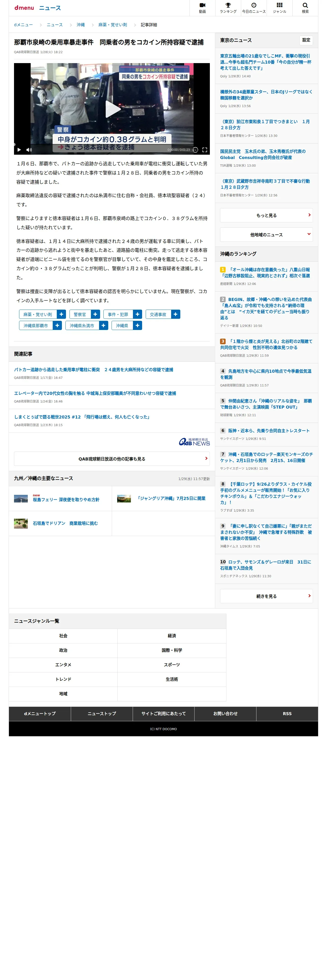The image size is (327, 980).
Task: Open the 事件・犯罪 tag link
Action: [118, 314]
